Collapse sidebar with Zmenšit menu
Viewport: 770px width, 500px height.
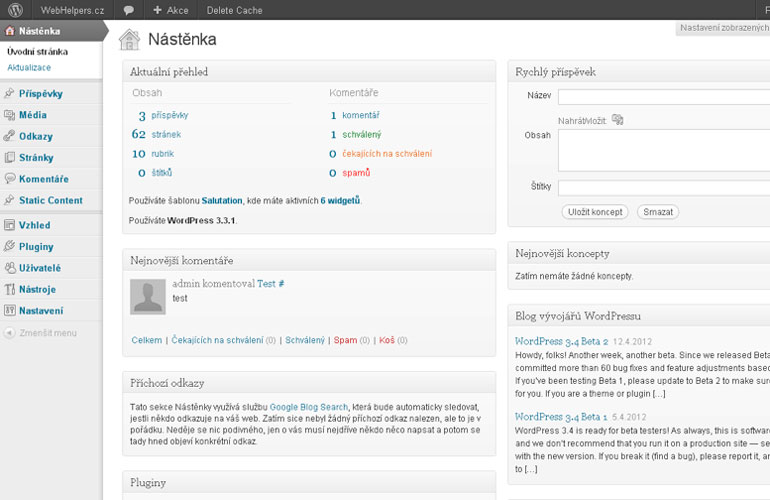(41, 333)
